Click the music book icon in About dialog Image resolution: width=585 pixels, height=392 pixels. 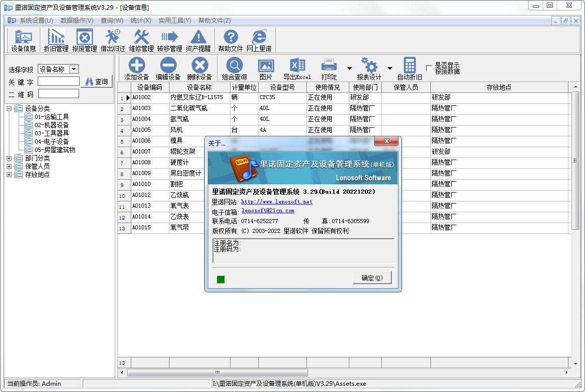[244, 168]
